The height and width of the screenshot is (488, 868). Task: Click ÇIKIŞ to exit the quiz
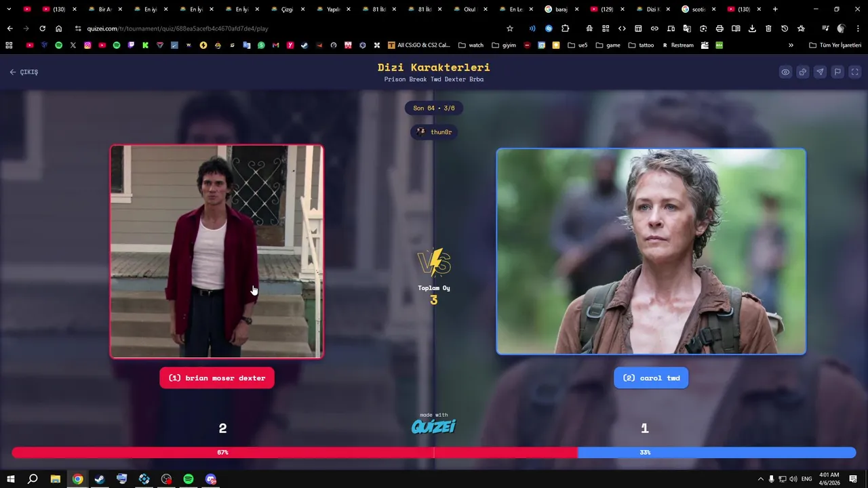pyautogui.click(x=24, y=72)
